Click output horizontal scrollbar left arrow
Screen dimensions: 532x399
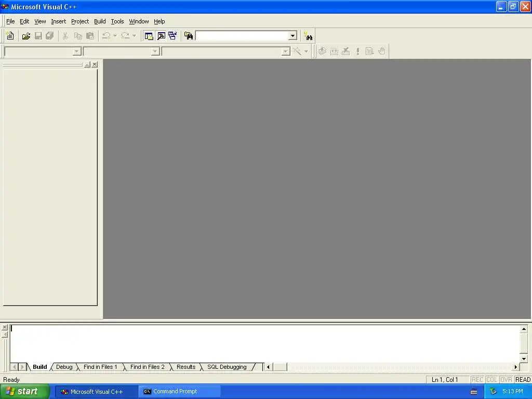point(268,367)
